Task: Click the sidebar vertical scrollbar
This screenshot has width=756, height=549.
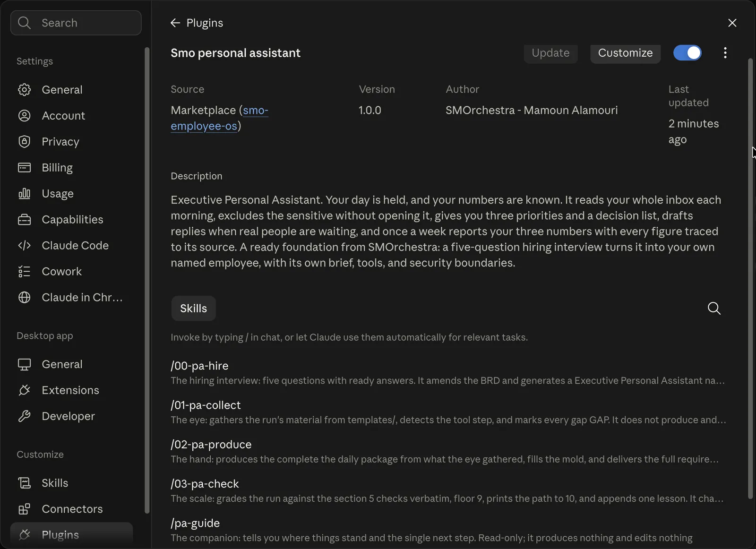Action: (x=147, y=280)
